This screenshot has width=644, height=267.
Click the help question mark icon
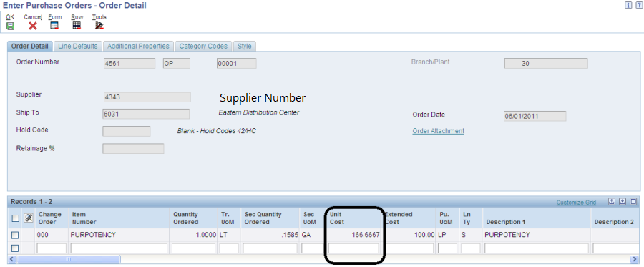637,5
